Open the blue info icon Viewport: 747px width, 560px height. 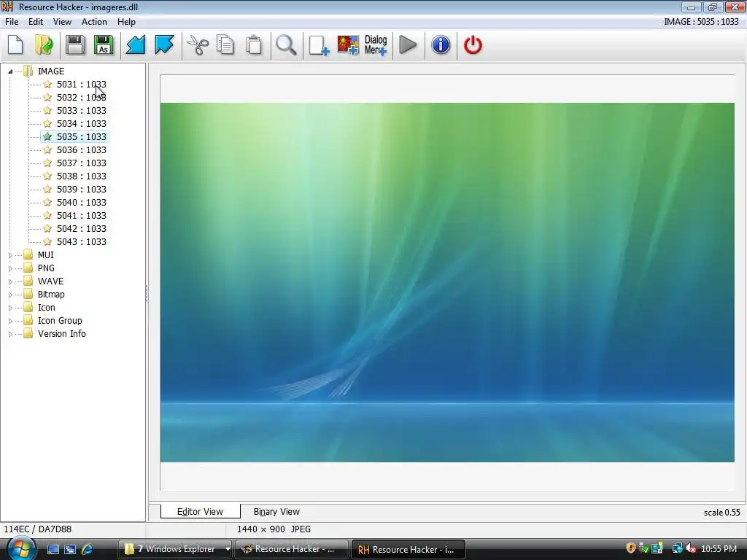[x=441, y=45]
